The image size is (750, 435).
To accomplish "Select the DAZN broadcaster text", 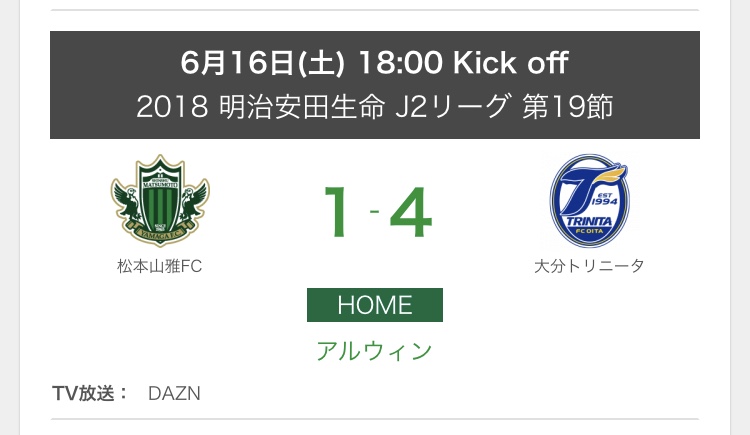I will point(174,393).
